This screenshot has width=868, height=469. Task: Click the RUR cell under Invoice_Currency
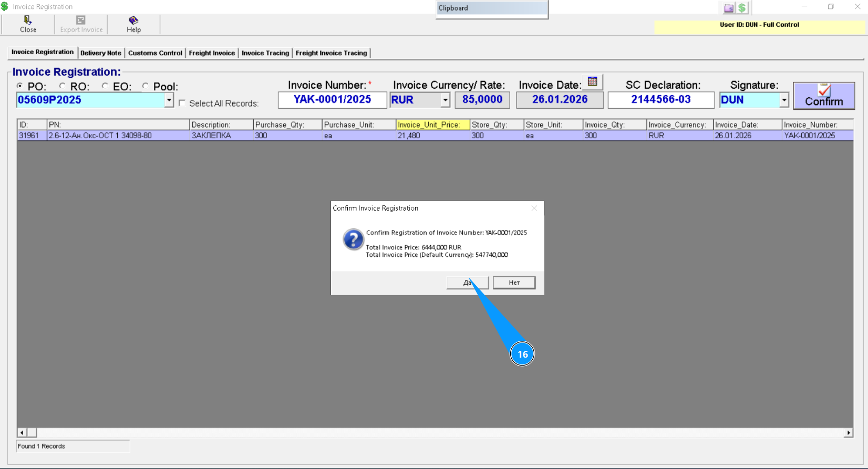click(x=680, y=136)
